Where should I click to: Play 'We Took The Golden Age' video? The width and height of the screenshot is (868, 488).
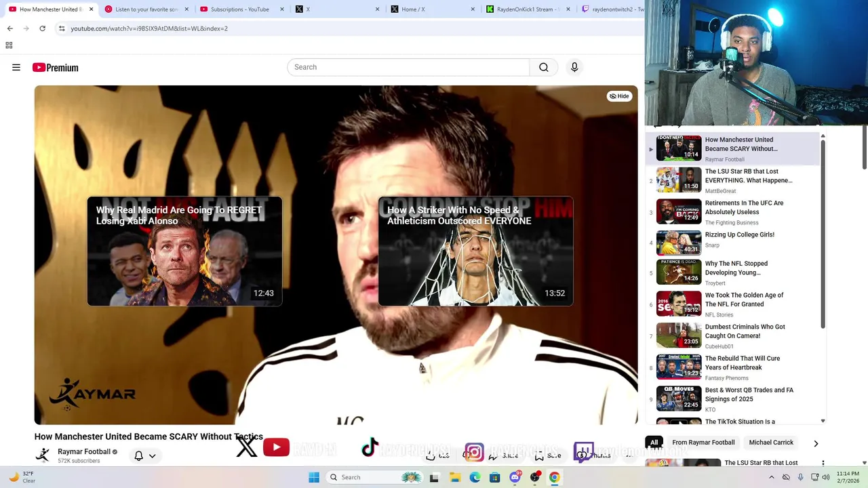(x=732, y=304)
